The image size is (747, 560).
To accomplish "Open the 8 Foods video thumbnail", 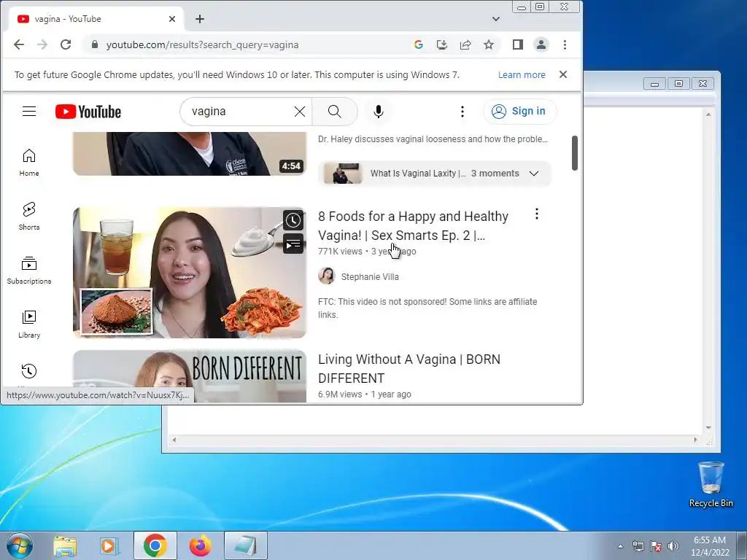I will (x=190, y=273).
